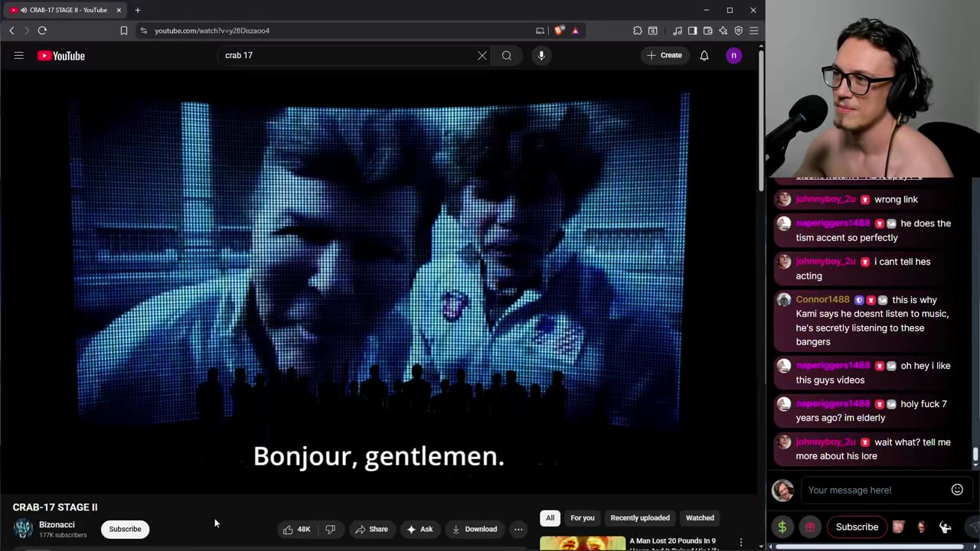Click the green dollar tip icon
This screenshot has height=551, width=980.
point(782,527)
